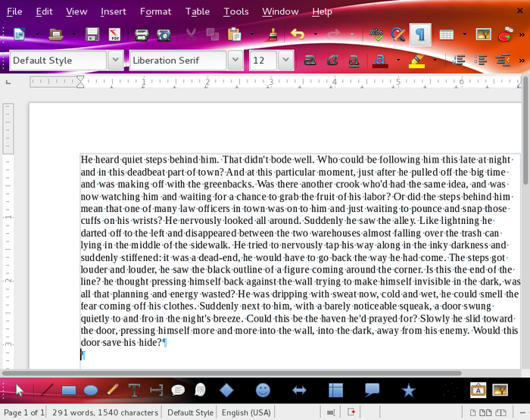The height and width of the screenshot is (420, 530).
Task: Select the Callouts speech bubble tool
Action: pyautogui.click(x=178, y=390)
